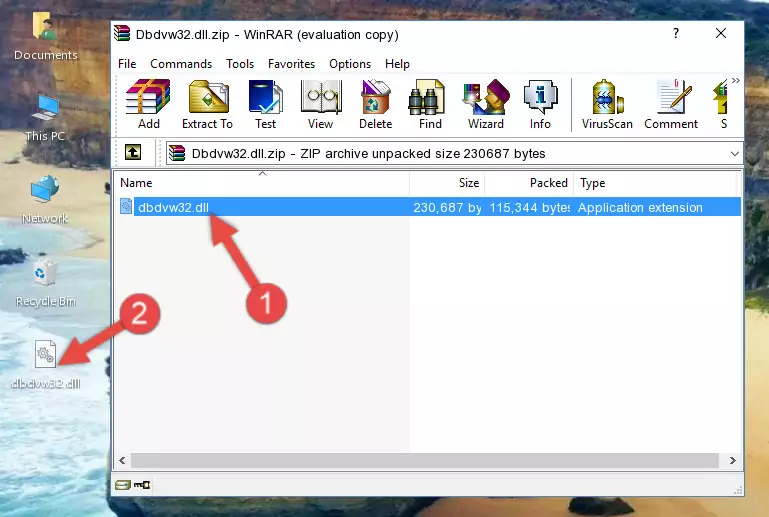The height and width of the screenshot is (517, 769).
Task: Open the Commands menu
Action: (x=181, y=64)
